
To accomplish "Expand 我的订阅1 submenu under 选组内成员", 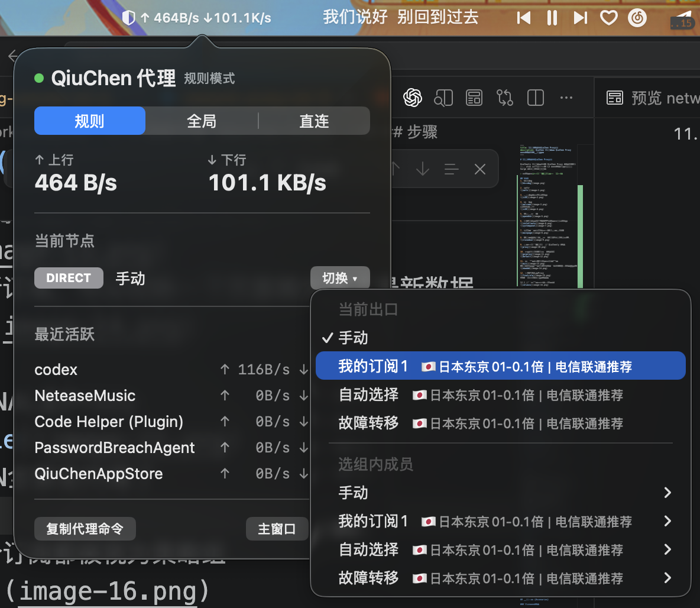I will click(x=500, y=521).
